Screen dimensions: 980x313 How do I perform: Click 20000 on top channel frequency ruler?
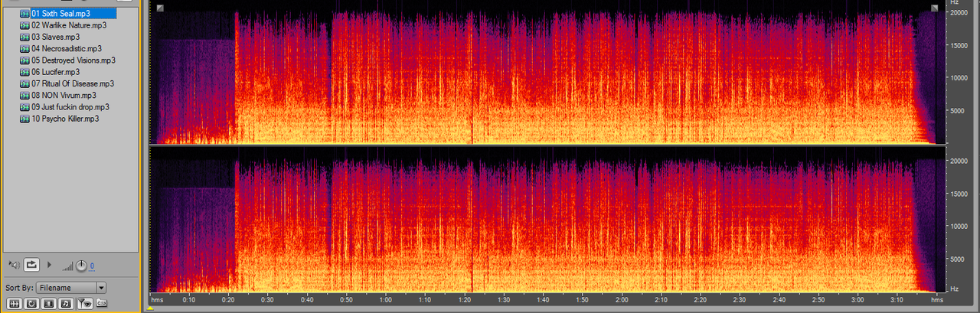pyautogui.click(x=959, y=12)
